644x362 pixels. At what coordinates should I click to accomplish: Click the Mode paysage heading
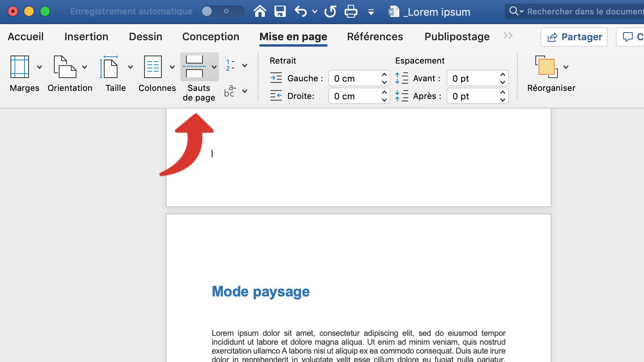[260, 292]
